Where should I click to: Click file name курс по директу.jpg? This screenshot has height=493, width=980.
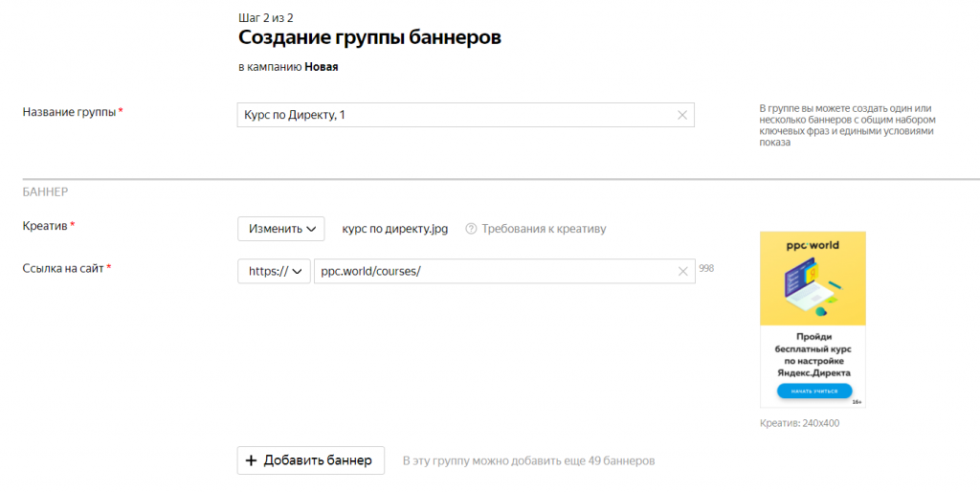tap(395, 229)
